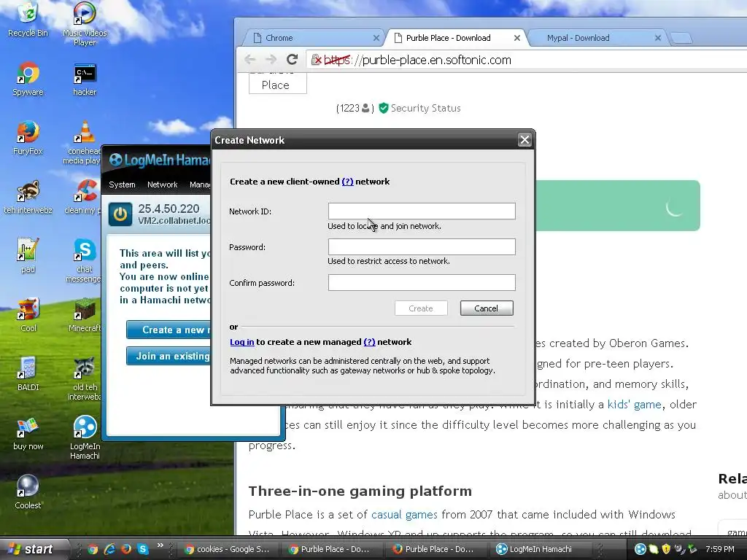747x560 pixels.
Task: Switch to the Chrome browser tab
Action: click(x=314, y=38)
